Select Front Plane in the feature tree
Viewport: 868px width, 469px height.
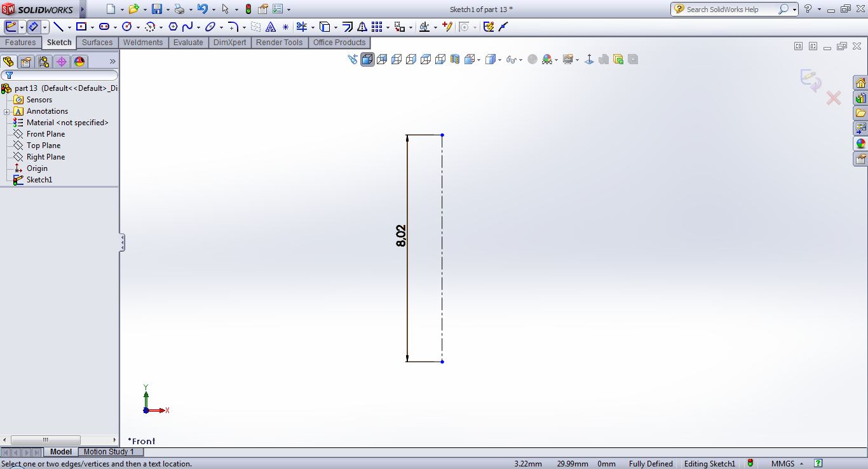click(x=46, y=134)
